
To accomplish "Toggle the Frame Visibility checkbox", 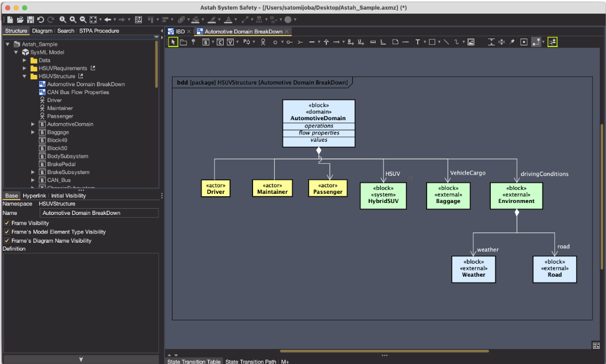I will click(x=7, y=223).
